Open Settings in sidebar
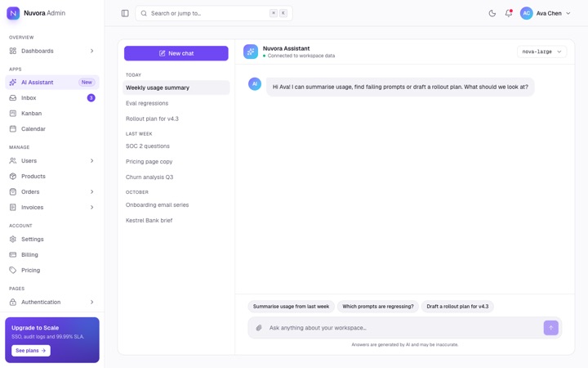 point(52,239)
